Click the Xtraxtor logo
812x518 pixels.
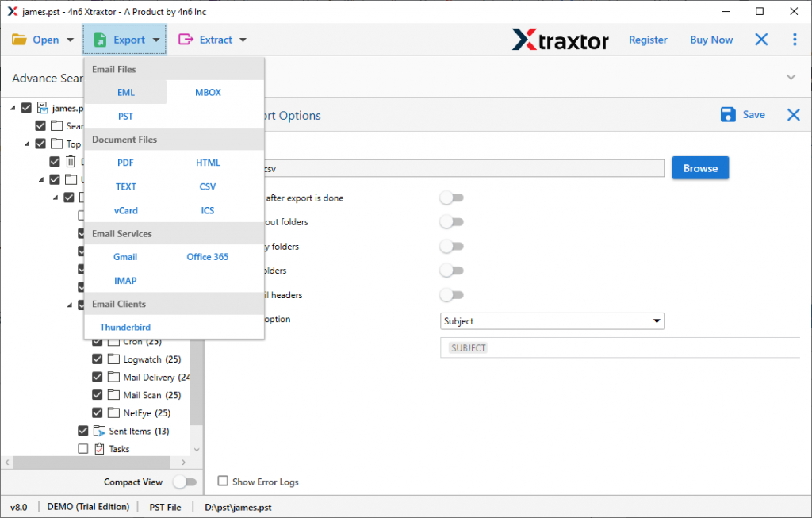tap(560, 39)
